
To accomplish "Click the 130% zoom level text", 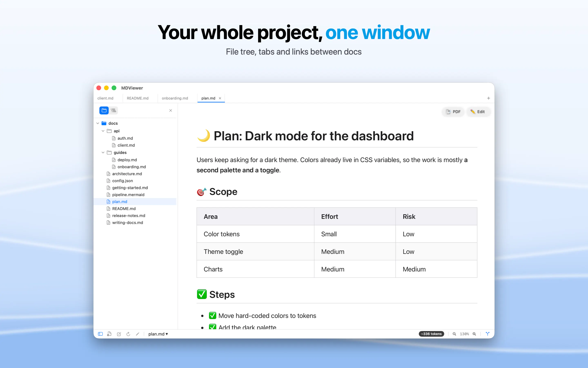I will coord(464,334).
